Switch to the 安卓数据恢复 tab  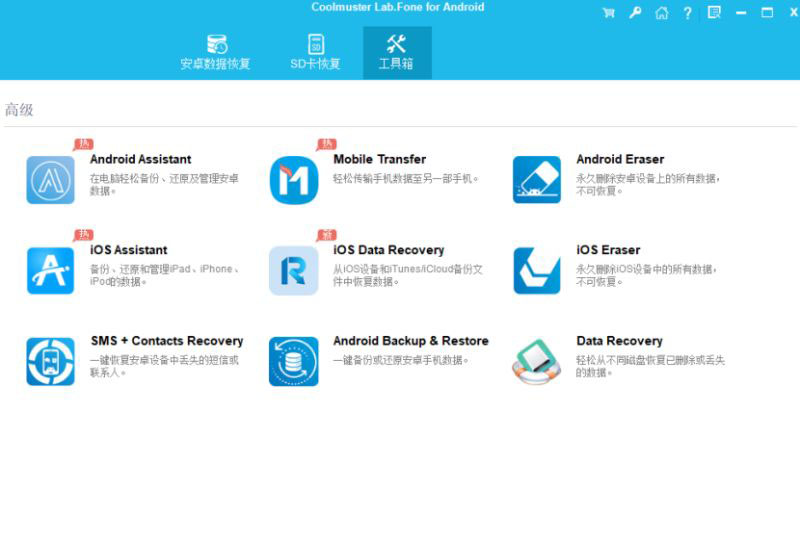pos(215,53)
